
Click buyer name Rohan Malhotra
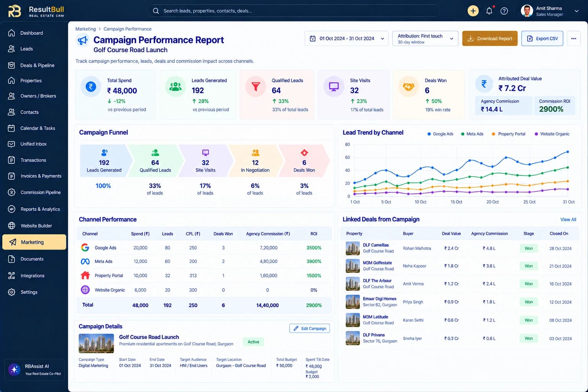click(x=417, y=248)
